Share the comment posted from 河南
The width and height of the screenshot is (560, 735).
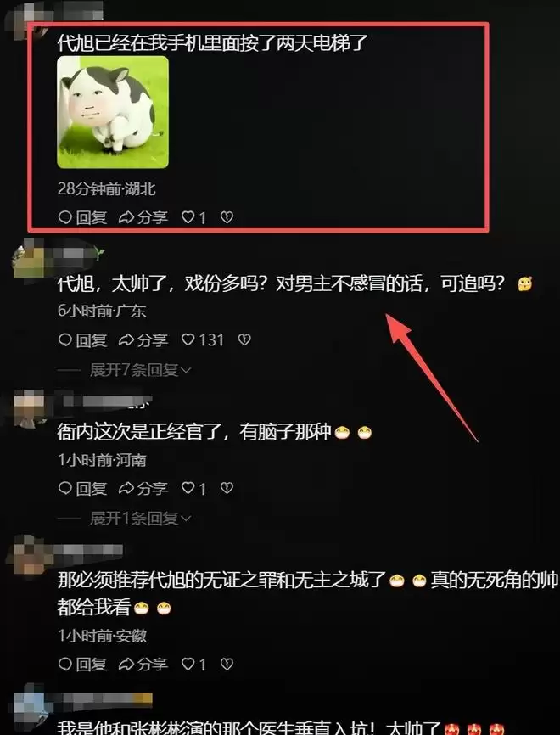[x=143, y=488]
